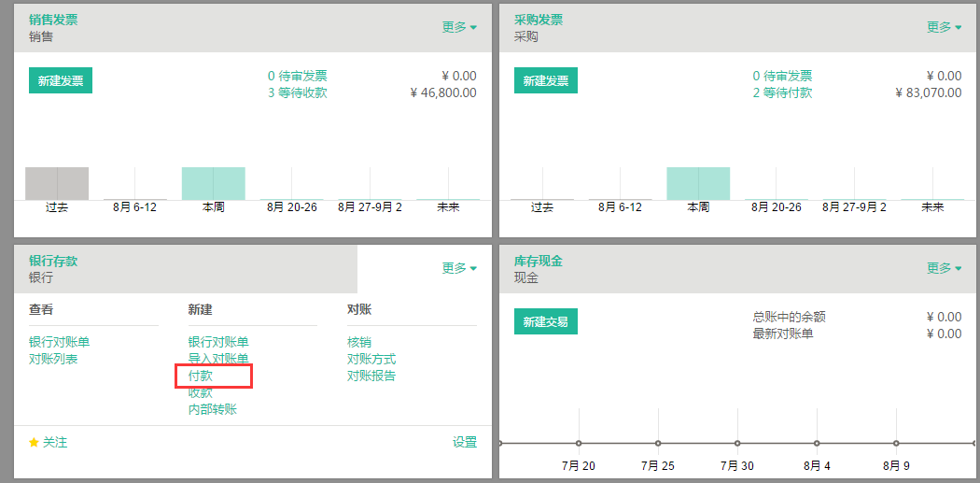Open the 2 等待付款 link
Image resolution: width=980 pixels, height=483 pixels.
click(x=782, y=93)
